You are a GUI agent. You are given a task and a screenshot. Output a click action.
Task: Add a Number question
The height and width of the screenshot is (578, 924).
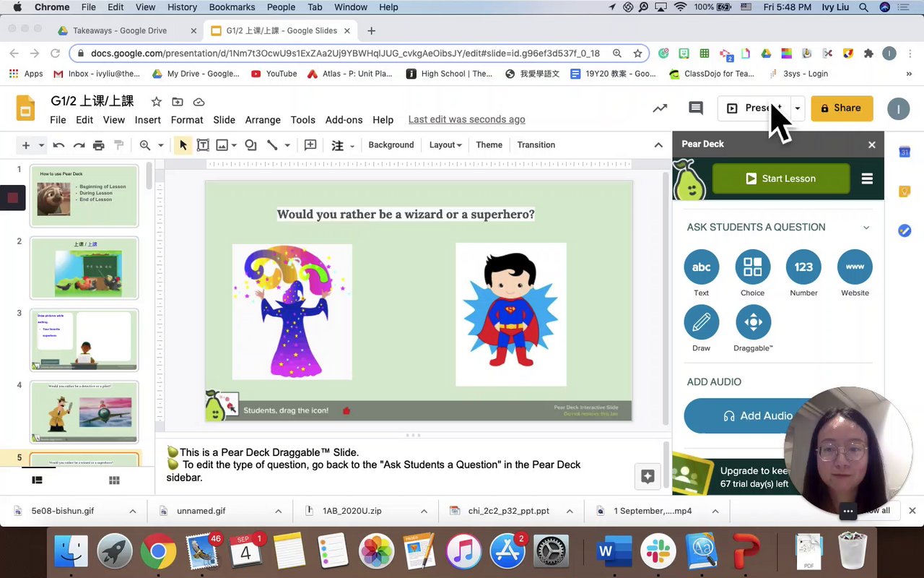pos(803,267)
